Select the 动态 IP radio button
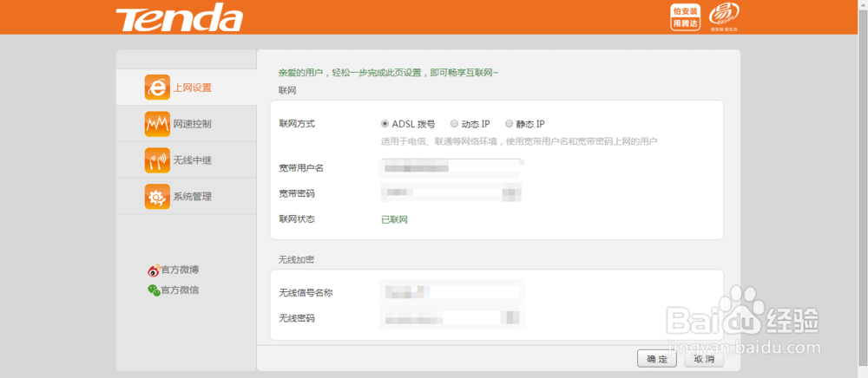The width and height of the screenshot is (868, 378). (x=454, y=124)
